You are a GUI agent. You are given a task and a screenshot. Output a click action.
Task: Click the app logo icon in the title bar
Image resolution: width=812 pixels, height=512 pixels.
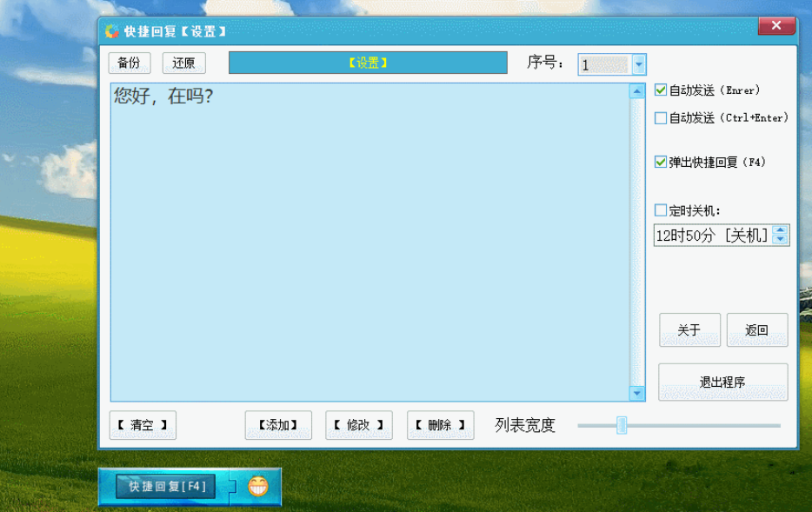coord(112,31)
